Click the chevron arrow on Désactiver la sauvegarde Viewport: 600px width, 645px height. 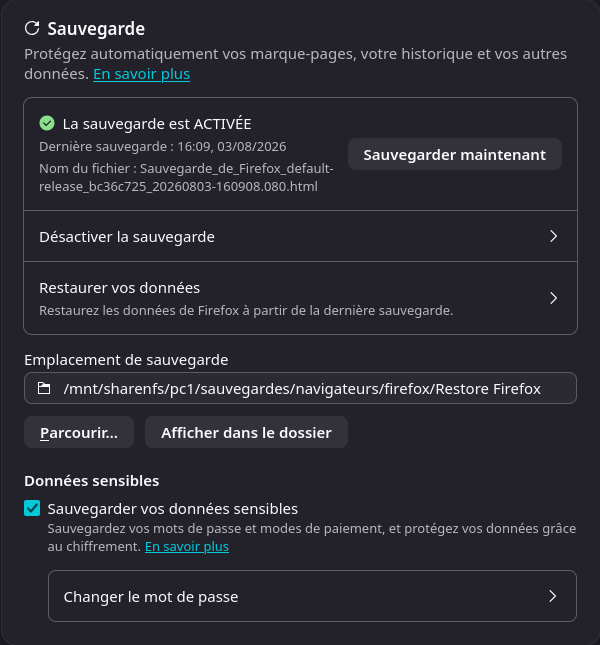(554, 236)
